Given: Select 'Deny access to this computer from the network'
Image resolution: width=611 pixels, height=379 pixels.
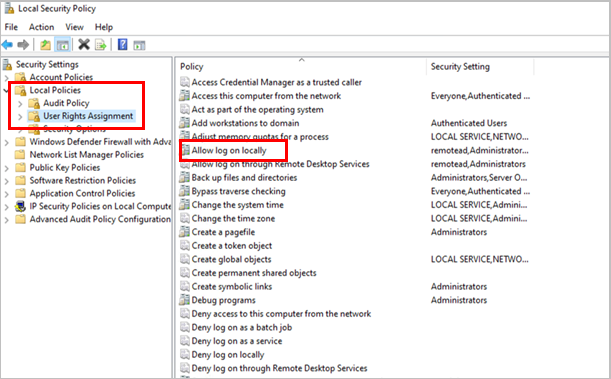Looking at the screenshot, I should point(281,314).
